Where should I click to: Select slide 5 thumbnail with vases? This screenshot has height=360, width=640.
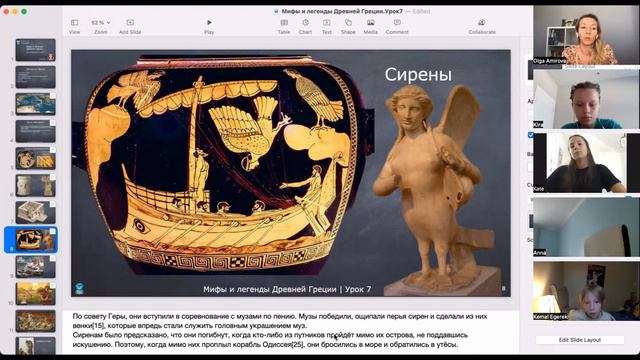click(x=36, y=158)
